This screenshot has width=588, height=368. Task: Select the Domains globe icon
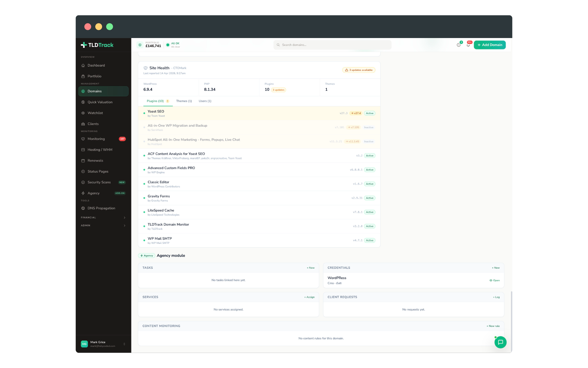[83, 91]
